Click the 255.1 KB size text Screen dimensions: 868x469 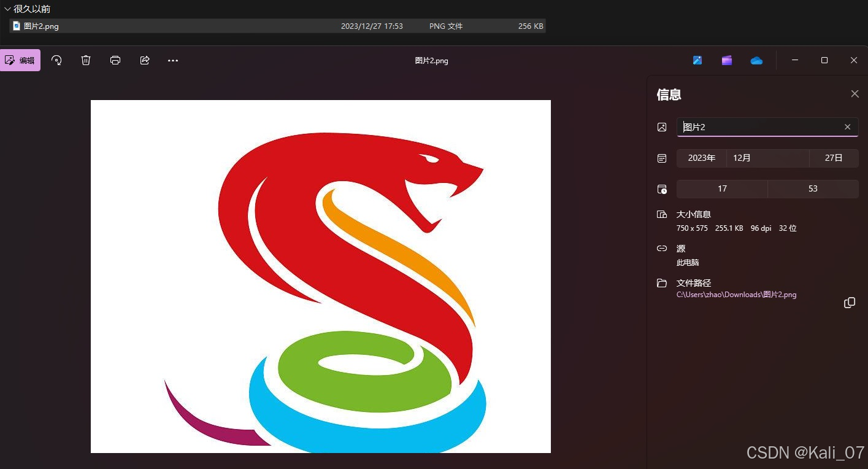click(729, 228)
